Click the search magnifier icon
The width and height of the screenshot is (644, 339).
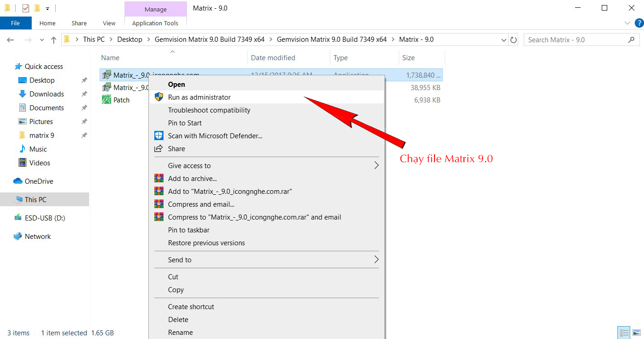click(x=632, y=40)
